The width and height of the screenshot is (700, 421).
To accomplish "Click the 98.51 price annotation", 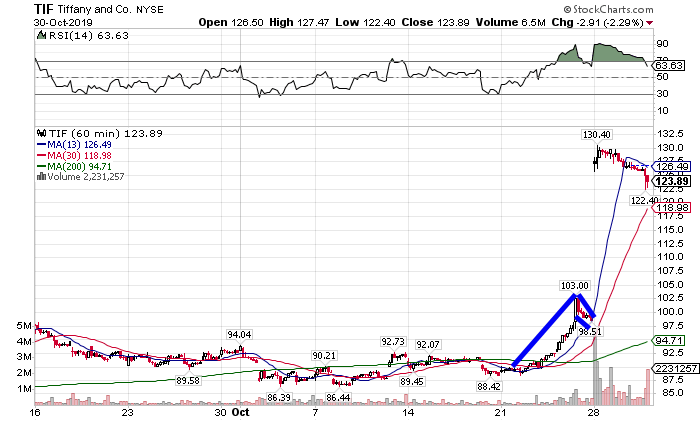I will [590, 332].
